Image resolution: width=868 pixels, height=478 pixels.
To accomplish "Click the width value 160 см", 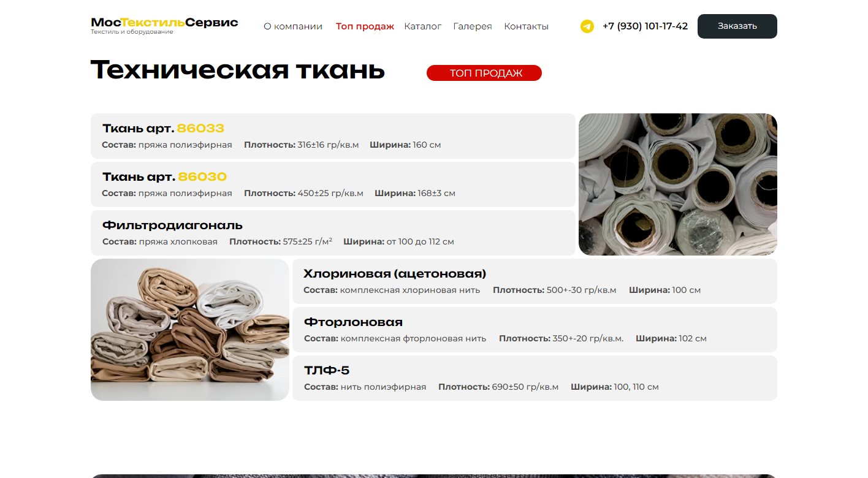I will (427, 145).
